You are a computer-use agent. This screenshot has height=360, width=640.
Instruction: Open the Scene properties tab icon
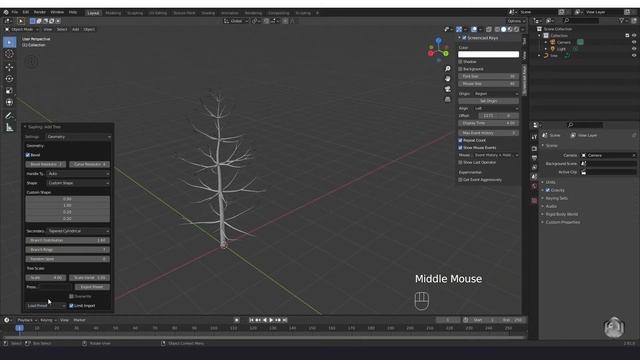(x=534, y=176)
